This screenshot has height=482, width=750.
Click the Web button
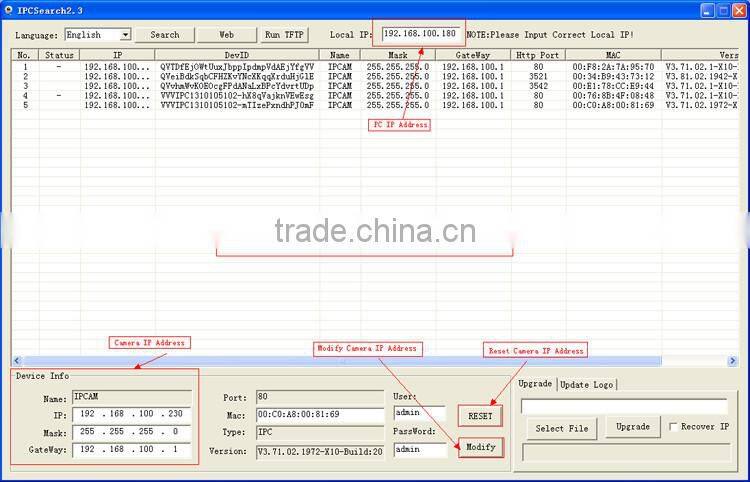coord(226,35)
